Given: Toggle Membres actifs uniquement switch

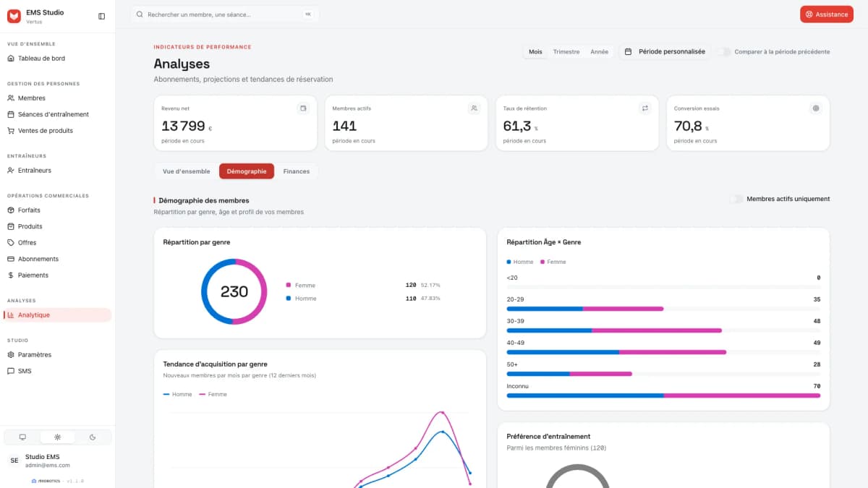Looking at the screenshot, I should click(736, 199).
